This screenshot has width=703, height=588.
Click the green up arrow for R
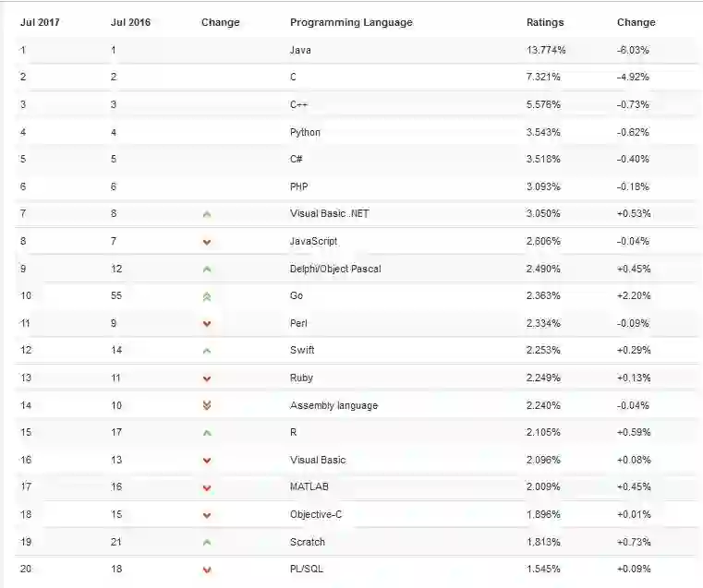point(207,433)
